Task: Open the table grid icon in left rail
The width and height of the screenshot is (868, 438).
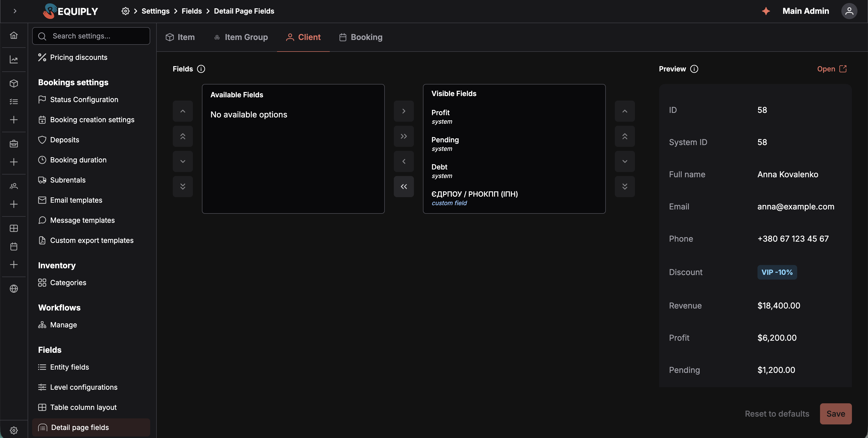Action: 14,229
